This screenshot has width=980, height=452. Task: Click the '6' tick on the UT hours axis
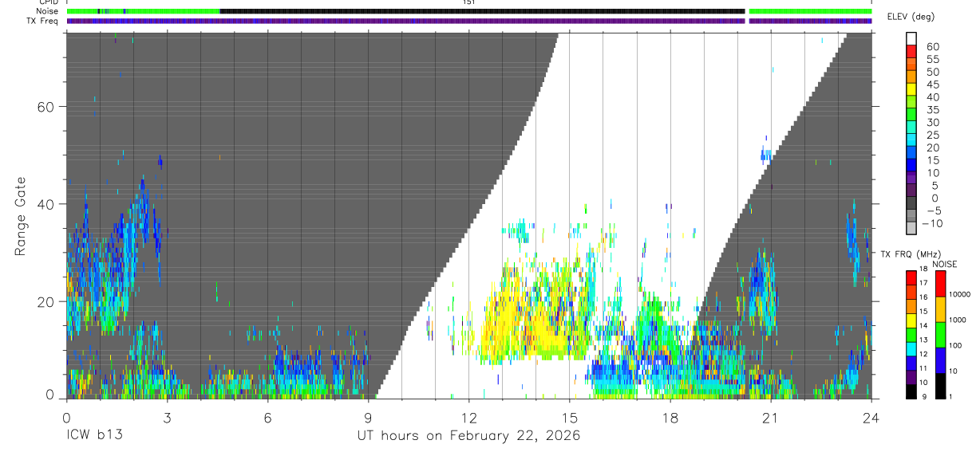[x=267, y=417]
